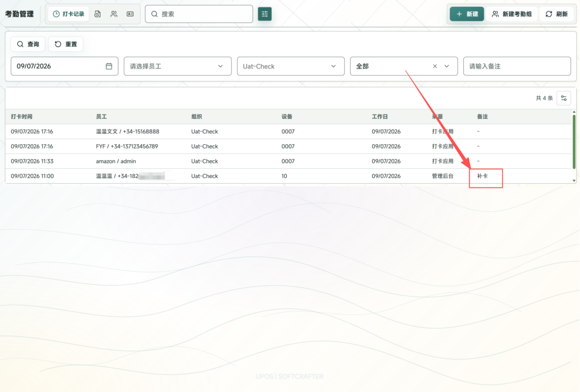580x392 pixels.
Task: Click the 新建 button
Action: click(x=467, y=14)
